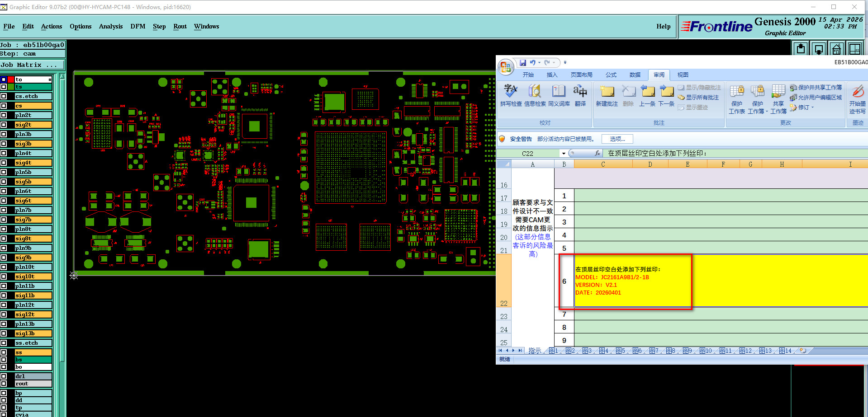This screenshot has width=868, height=417.
Task: Click green color swatch of layer ts
Action: (11, 87)
